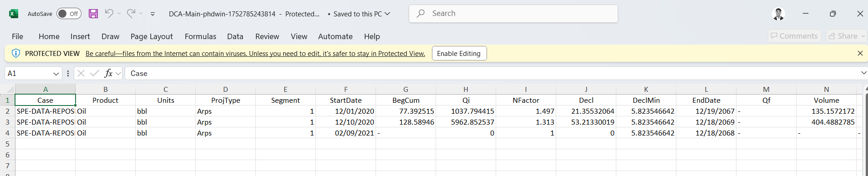The width and height of the screenshot is (868, 176).
Task: Switch to the Formulas tab
Action: [200, 36]
